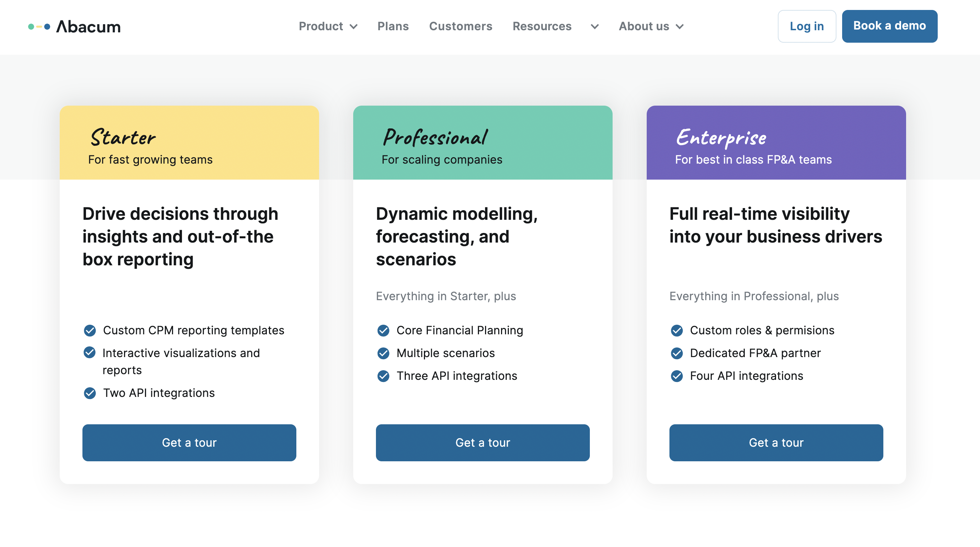Click checkmark beside Interactive visualizations and reports
This screenshot has height=547, width=980.
90,352
